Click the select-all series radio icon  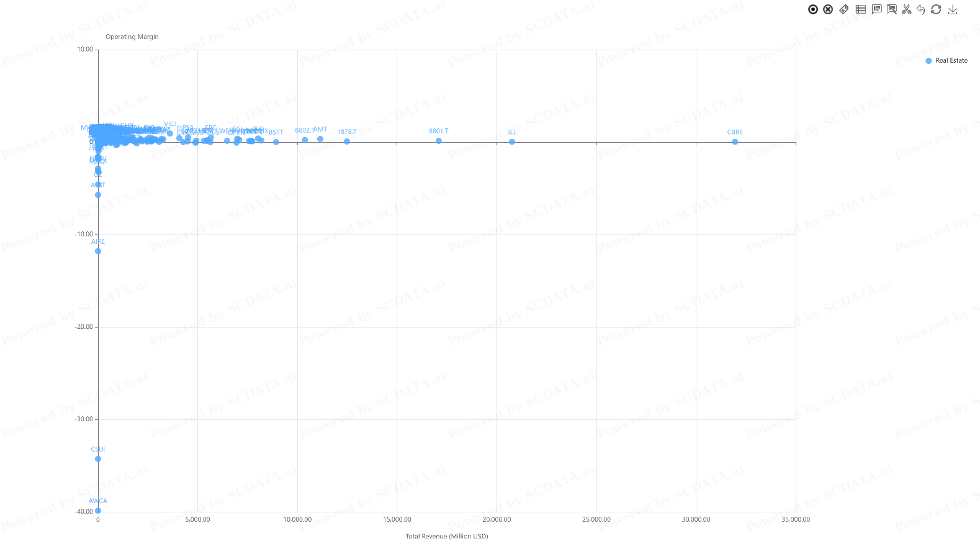813,9
